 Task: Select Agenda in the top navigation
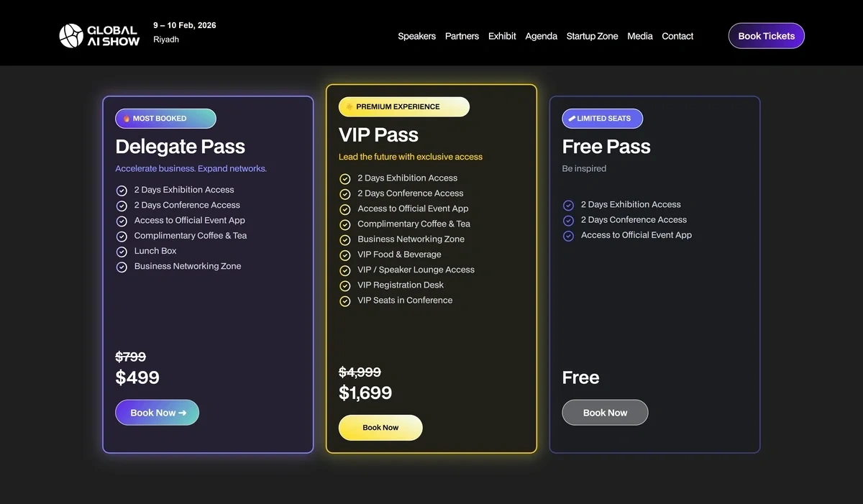[541, 36]
